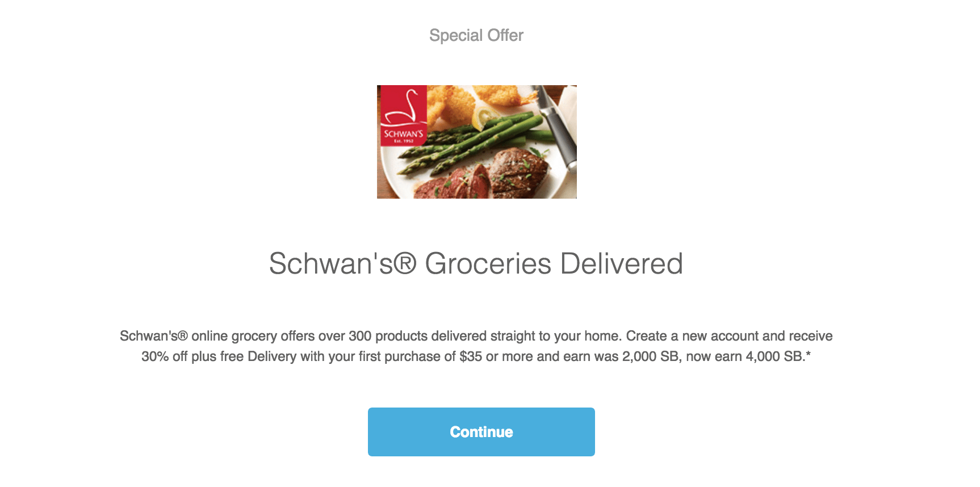Click the 'now earn 4,000 SB' text
The image size is (980, 487).
coord(744,356)
